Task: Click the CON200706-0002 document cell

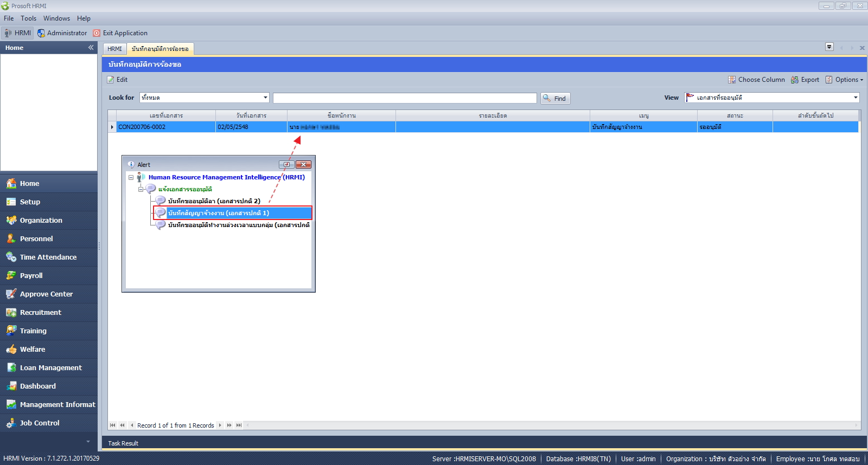Action: tap(166, 127)
